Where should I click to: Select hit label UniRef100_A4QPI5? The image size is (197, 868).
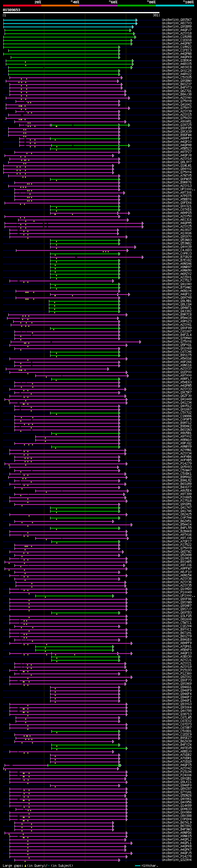coord(176,765)
